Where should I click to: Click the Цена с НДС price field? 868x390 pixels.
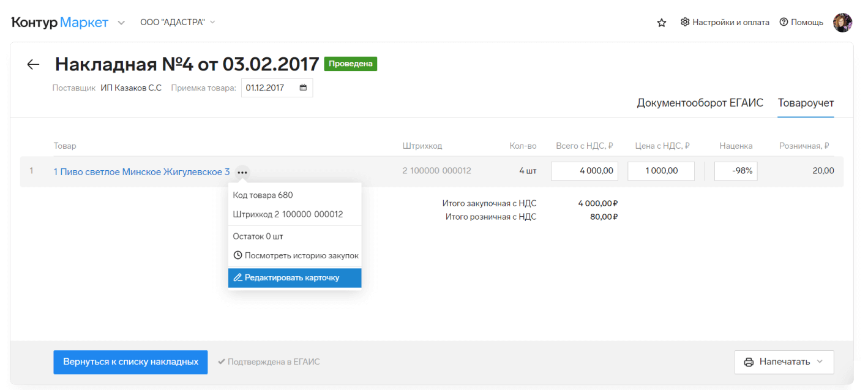click(660, 171)
